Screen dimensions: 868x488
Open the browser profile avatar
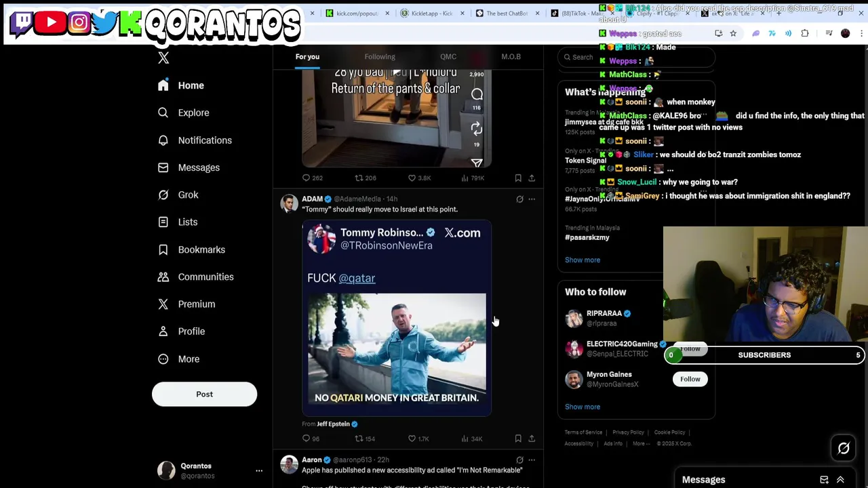click(845, 33)
